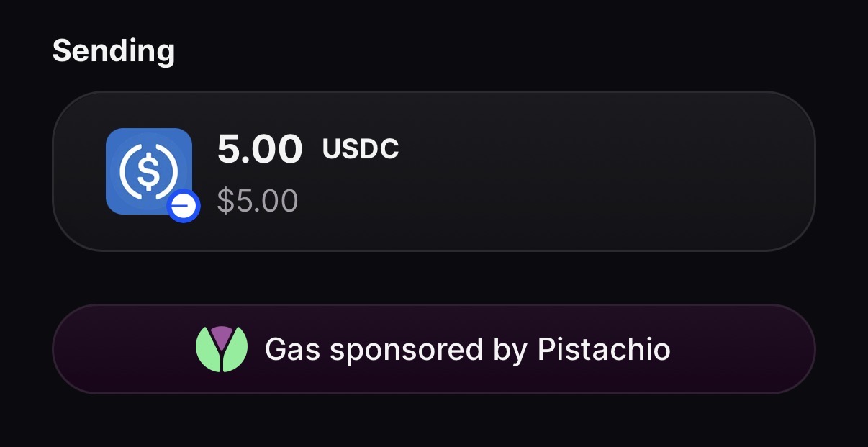Tap the right green leaf of Pistachio logo
This screenshot has width=868, height=447.
pos(235,351)
